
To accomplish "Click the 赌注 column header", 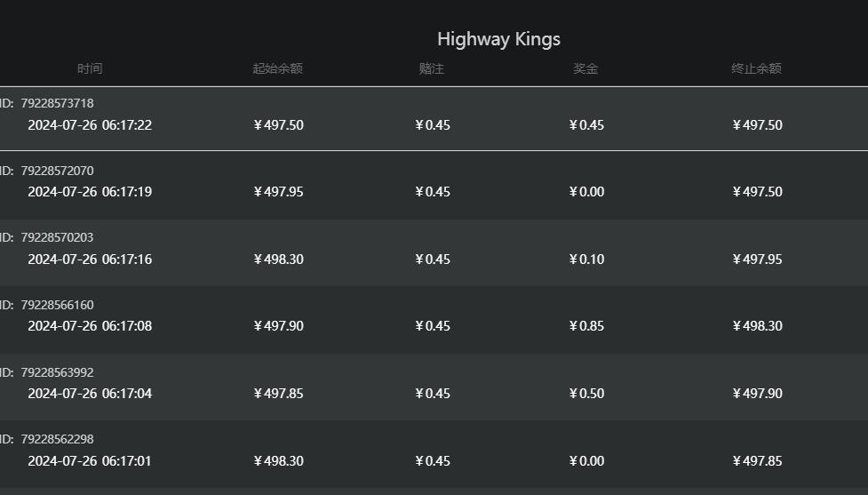I will pyautogui.click(x=432, y=68).
